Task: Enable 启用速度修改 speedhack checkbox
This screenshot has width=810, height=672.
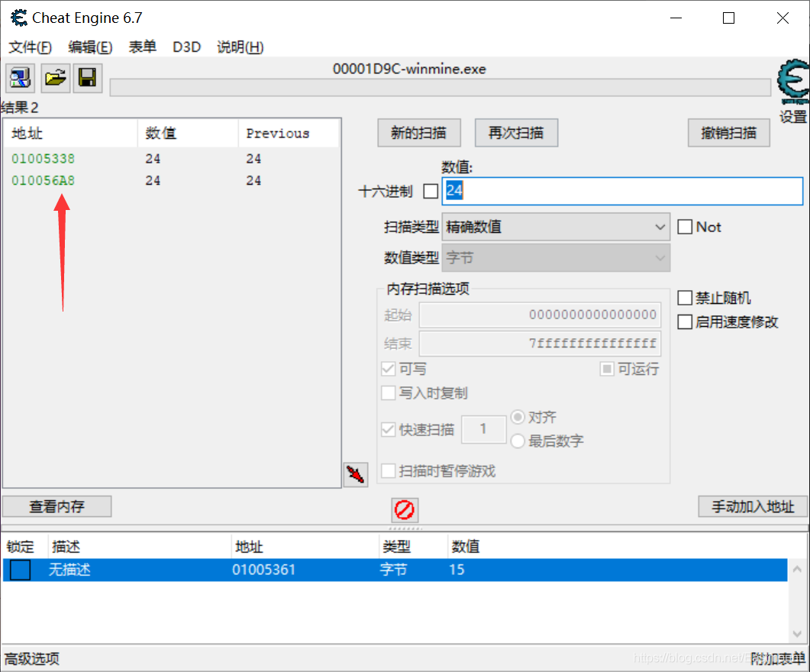Action: [x=685, y=321]
